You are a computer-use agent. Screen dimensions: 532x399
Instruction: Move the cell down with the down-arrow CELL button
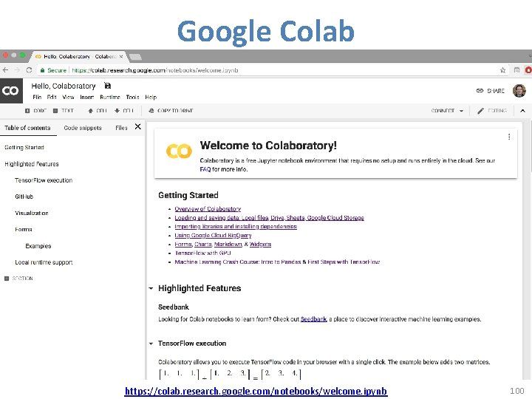124,111
